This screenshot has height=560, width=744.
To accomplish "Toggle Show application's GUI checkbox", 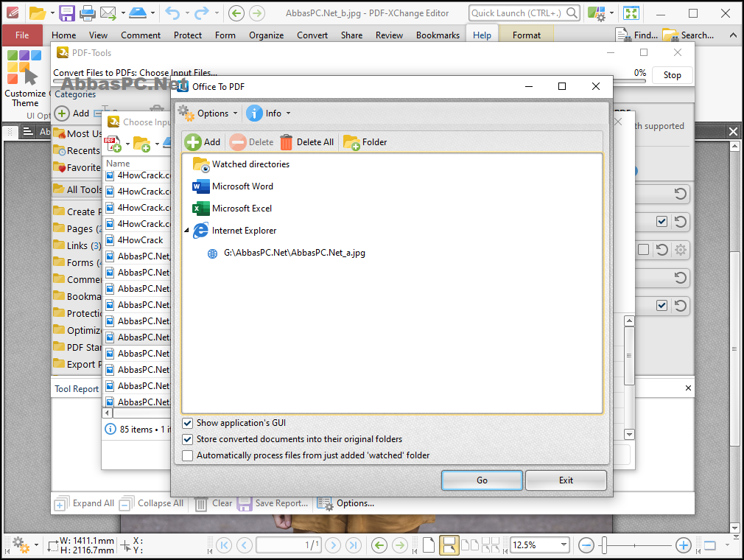I will coord(187,423).
